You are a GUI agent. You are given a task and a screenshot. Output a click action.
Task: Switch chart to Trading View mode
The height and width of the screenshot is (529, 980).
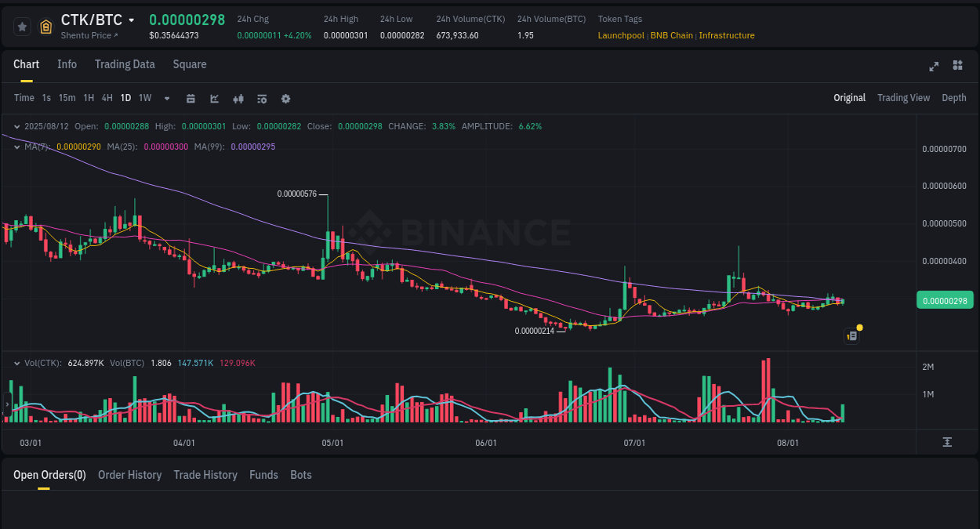[903, 97]
